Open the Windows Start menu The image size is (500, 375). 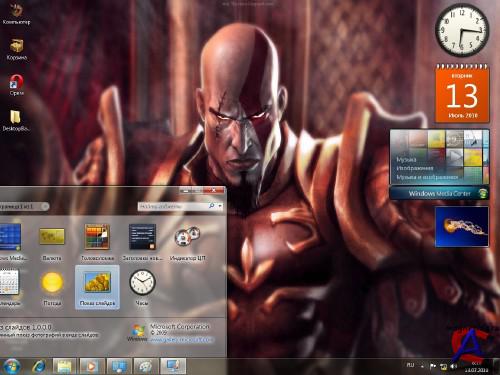[11, 366]
